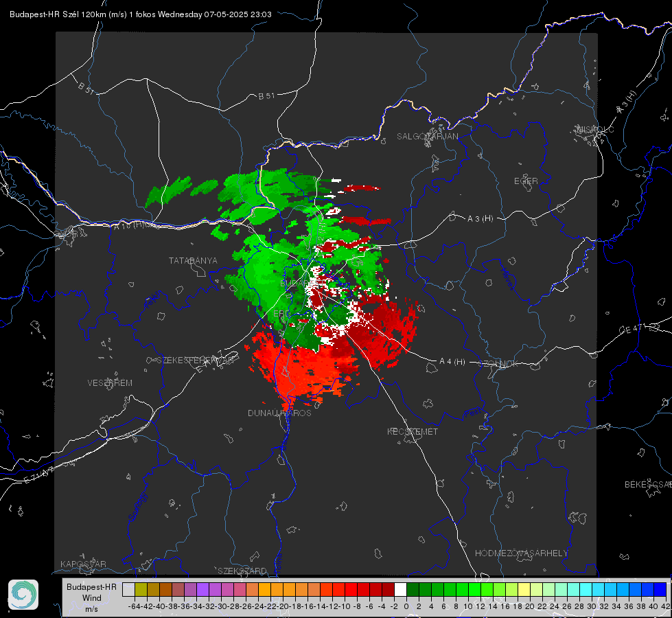Select the pale yellow swatch at 18-20
Screen dimensions: 672x618
[x=524, y=589]
